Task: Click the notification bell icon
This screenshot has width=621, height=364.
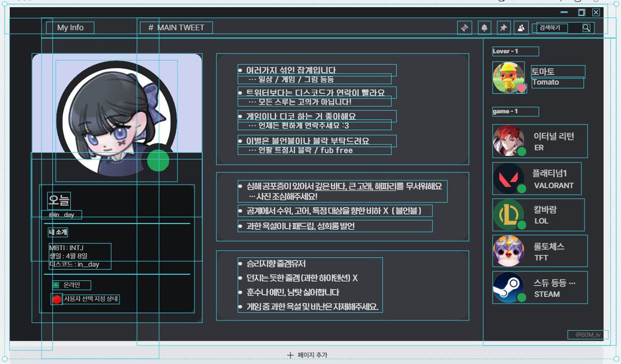Action: (x=484, y=28)
